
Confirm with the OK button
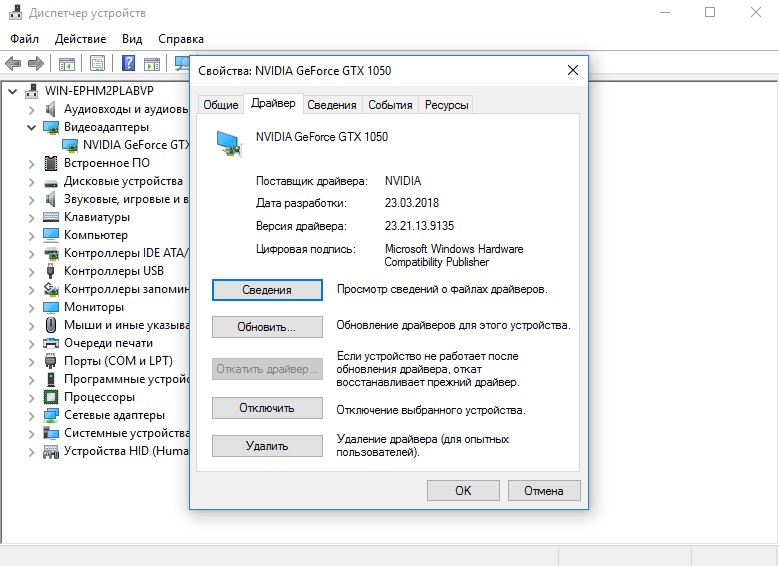click(463, 490)
